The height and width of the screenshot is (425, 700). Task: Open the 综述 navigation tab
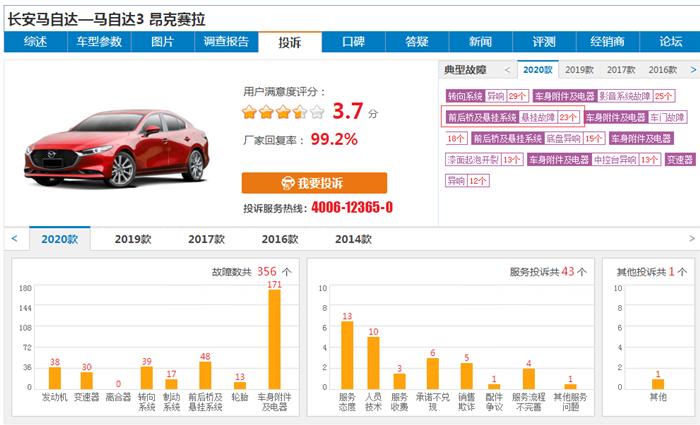click(35, 42)
